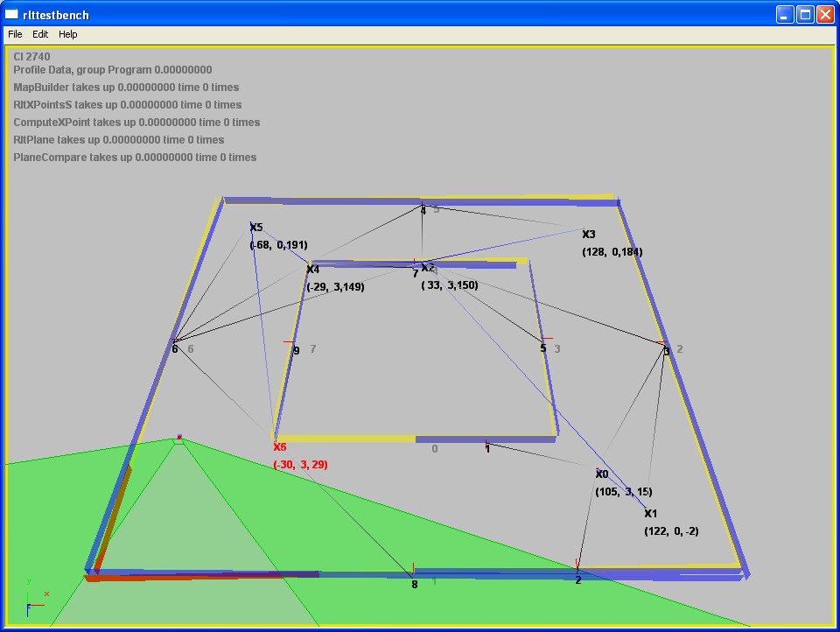Maximize the rlttestbench window

805,14
